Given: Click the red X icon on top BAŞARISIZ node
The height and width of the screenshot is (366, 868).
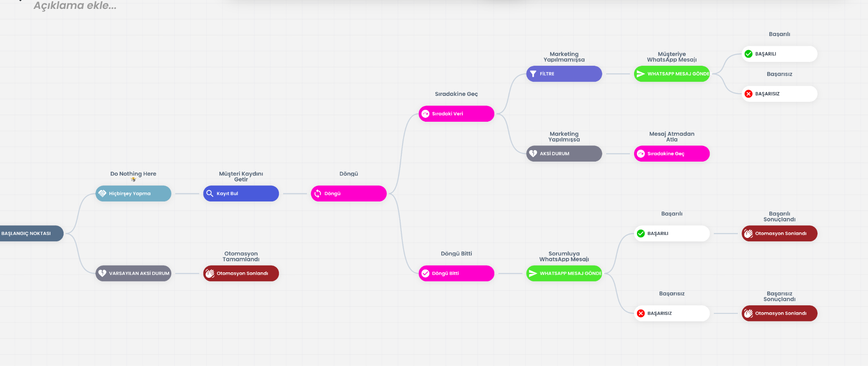Looking at the screenshot, I should click(748, 94).
